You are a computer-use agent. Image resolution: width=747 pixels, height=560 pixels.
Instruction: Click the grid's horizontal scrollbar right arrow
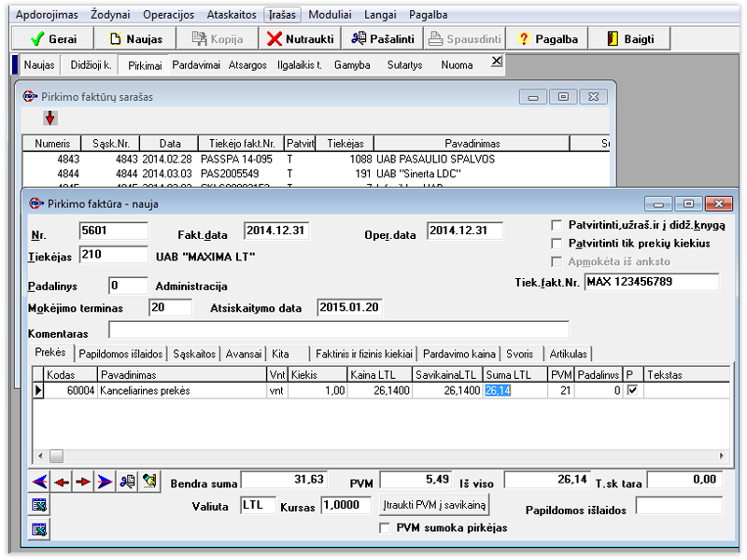(722, 456)
